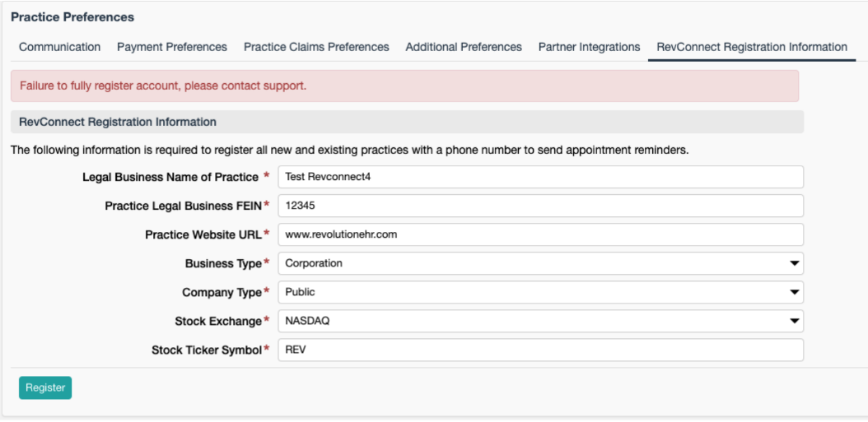Click into the Practice Legal Business FEIN field
868x422 pixels.
click(540, 206)
